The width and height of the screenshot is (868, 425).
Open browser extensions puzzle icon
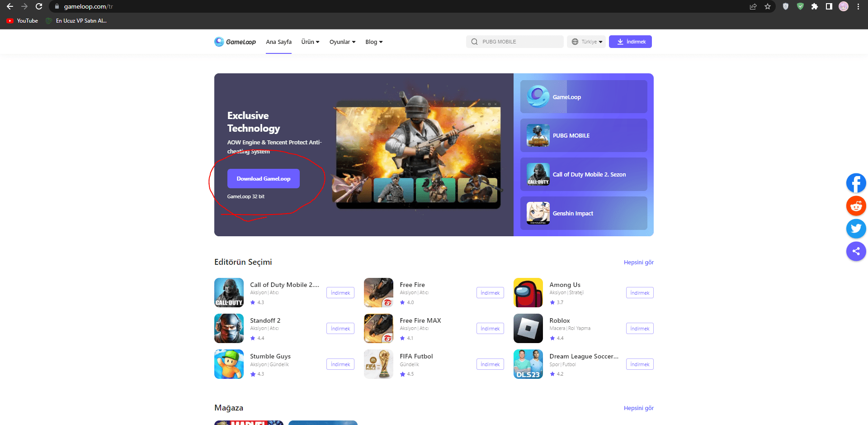point(815,6)
